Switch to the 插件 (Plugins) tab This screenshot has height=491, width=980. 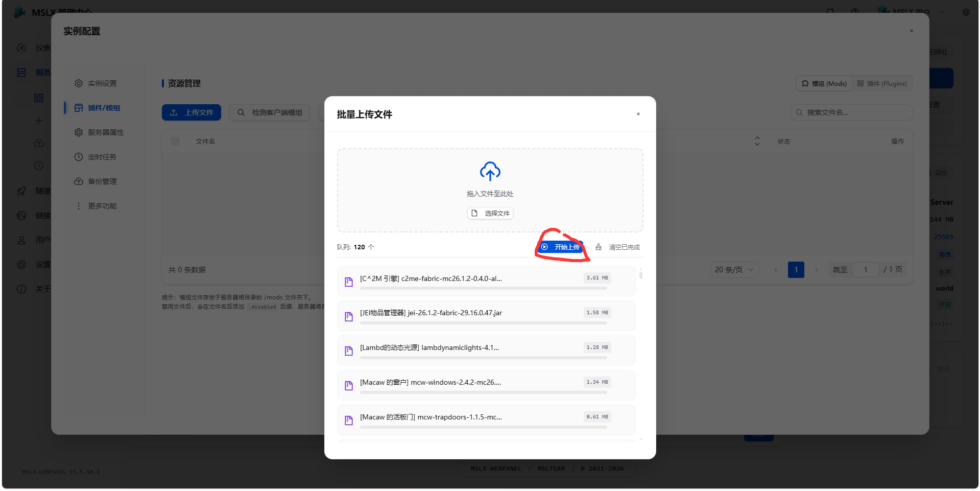(882, 83)
